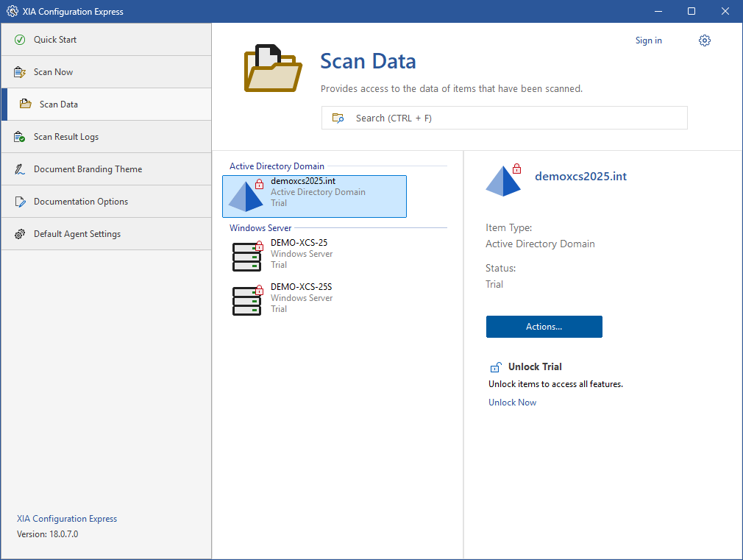Image resolution: width=743 pixels, height=560 pixels.
Task: Click the DEMO-XCS-25S server icon
Action: [x=247, y=300]
